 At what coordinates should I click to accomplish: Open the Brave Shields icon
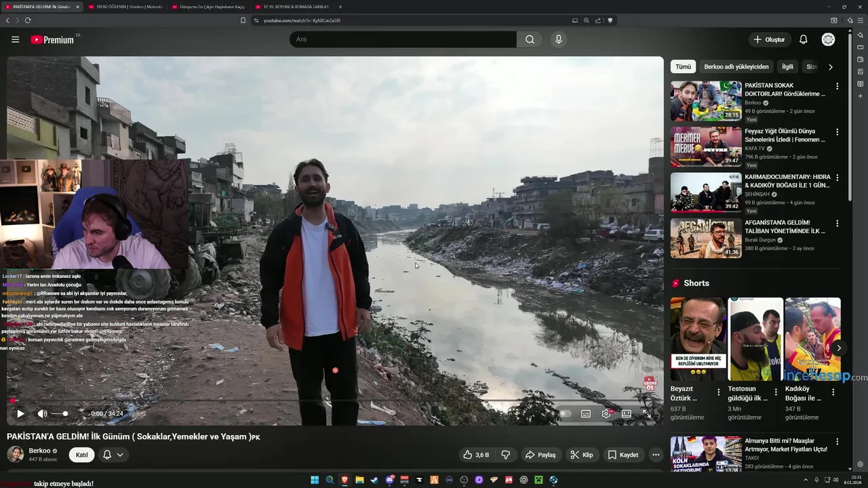pyautogui.click(x=610, y=20)
